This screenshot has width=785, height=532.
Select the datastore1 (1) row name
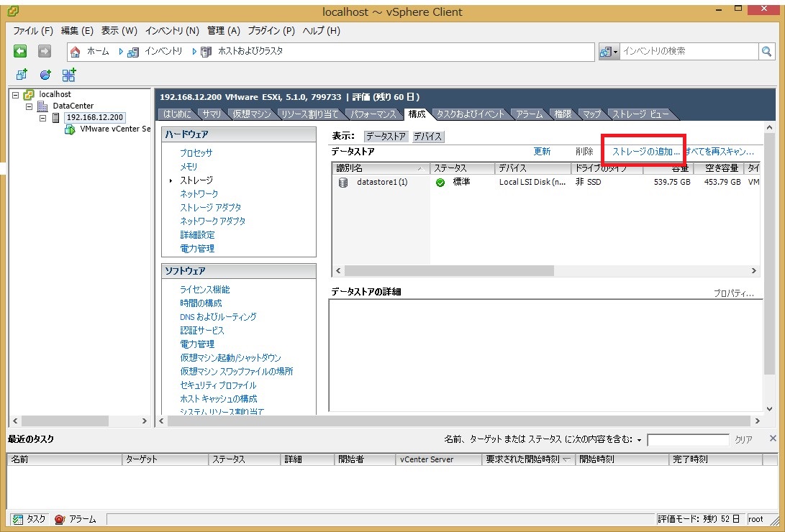tap(382, 183)
